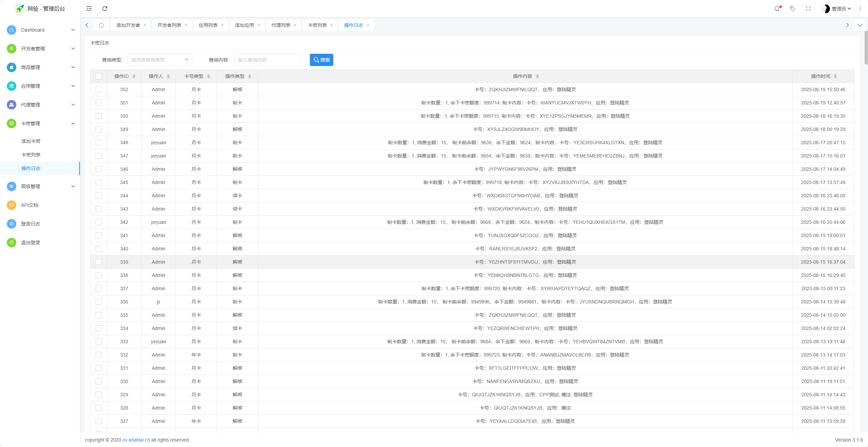Screen dimensions: 868x447
Task: Click the 卡密管理 sidebar icon
Action: coord(12,123)
